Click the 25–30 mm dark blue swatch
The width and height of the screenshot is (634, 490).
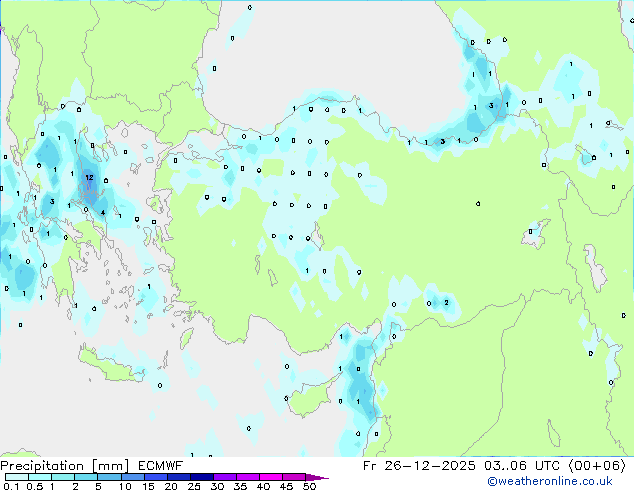pyautogui.click(x=201, y=477)
